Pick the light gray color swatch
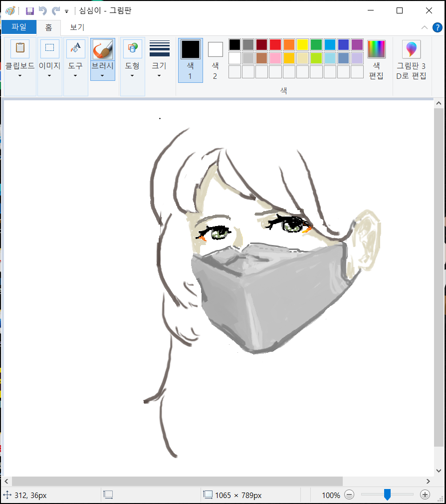The height and width of the screenshot is (504, 446). coord(248,58)
